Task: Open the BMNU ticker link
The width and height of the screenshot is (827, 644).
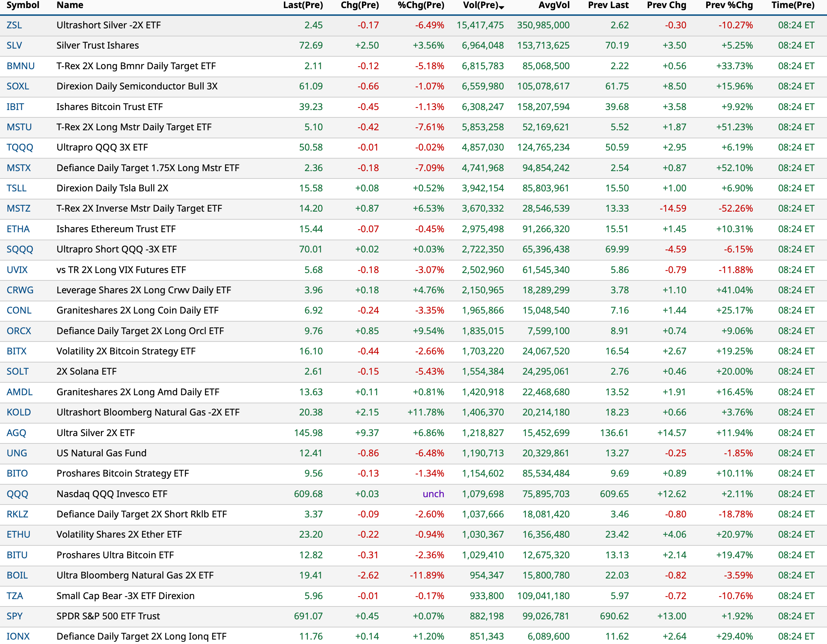Action: [21, 66]
